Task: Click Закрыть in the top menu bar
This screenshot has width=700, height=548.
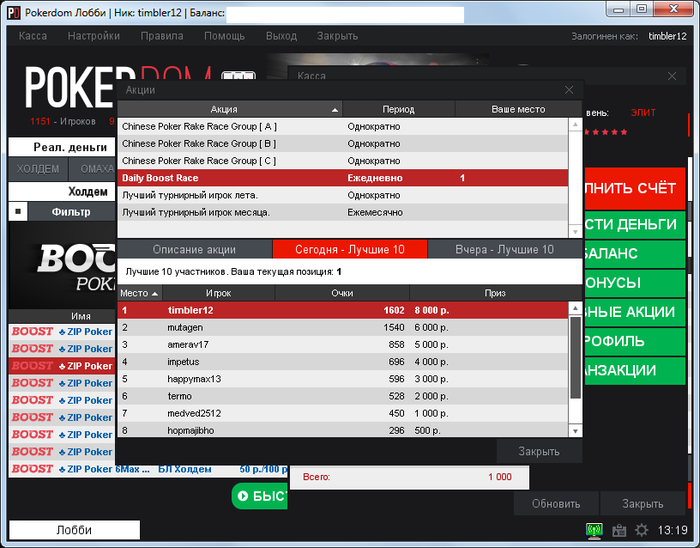Action: (337, 36)
